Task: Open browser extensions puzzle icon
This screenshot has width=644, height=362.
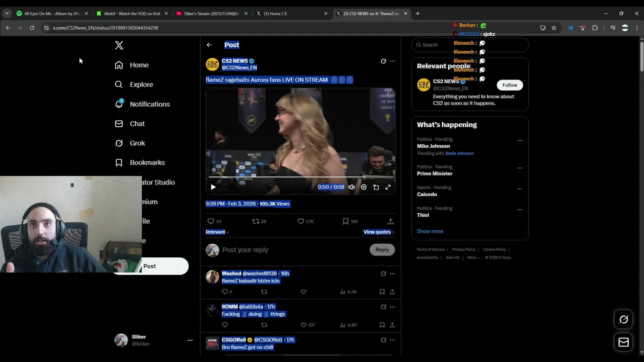Action: pos(595,28)
